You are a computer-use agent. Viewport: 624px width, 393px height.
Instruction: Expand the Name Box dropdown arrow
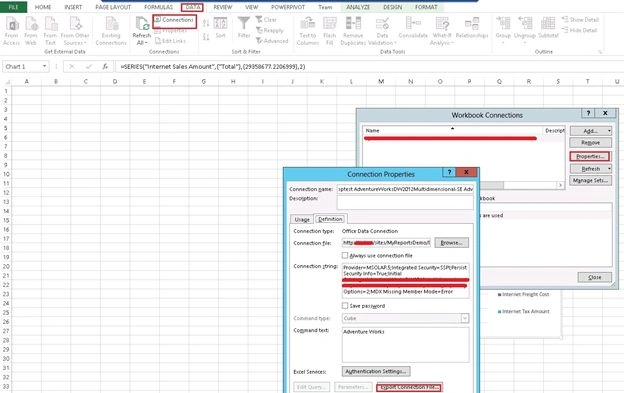[45, 66]
